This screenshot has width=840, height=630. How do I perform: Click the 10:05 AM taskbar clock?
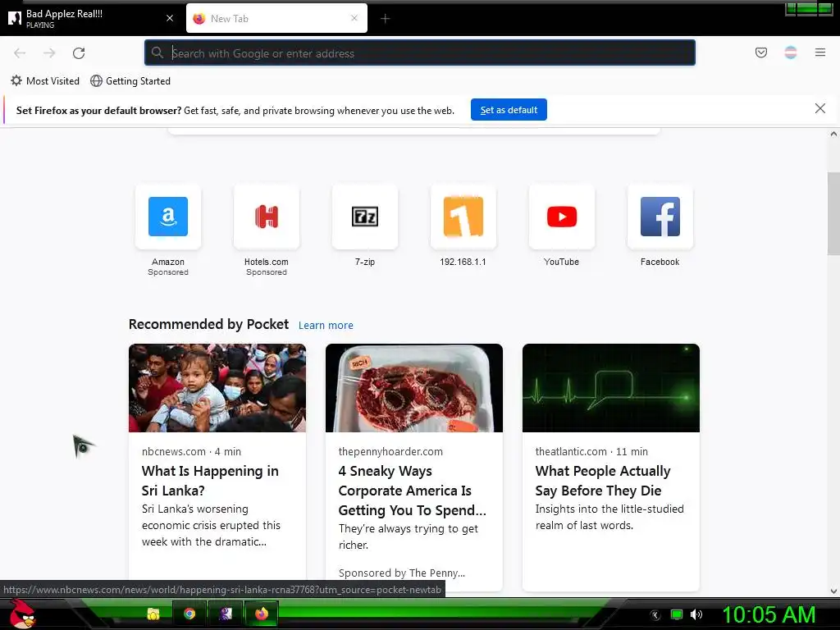point(769,614)
